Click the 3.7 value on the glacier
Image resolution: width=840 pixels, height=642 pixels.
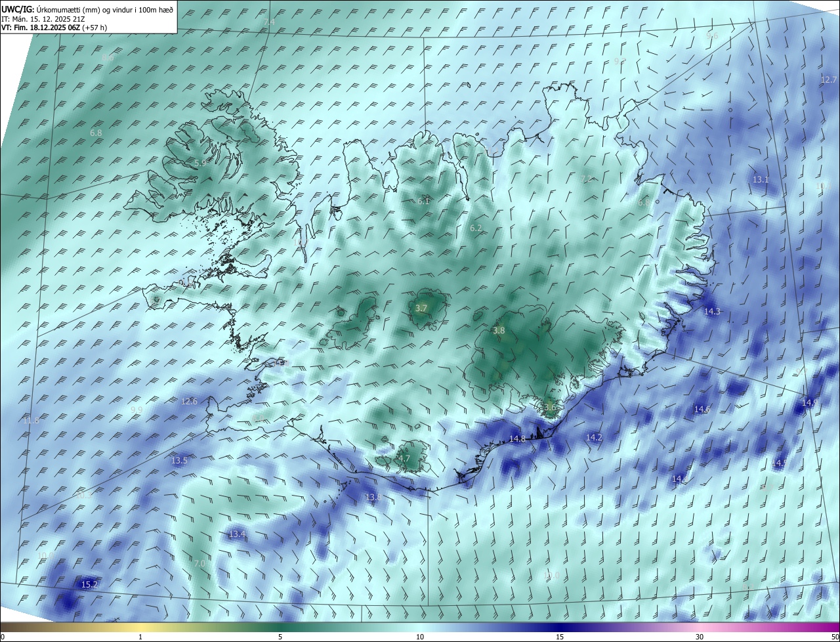[x=421, y=308]
